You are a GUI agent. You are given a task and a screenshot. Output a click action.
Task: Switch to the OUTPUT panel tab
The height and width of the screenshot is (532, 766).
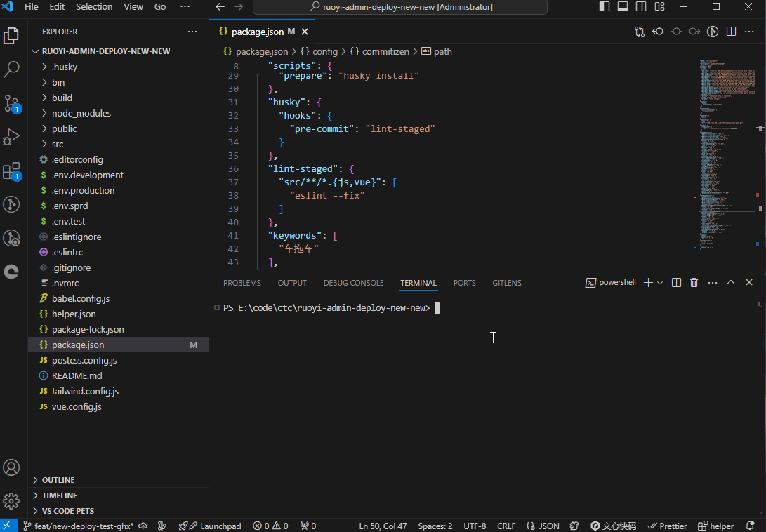coord(292,283)
